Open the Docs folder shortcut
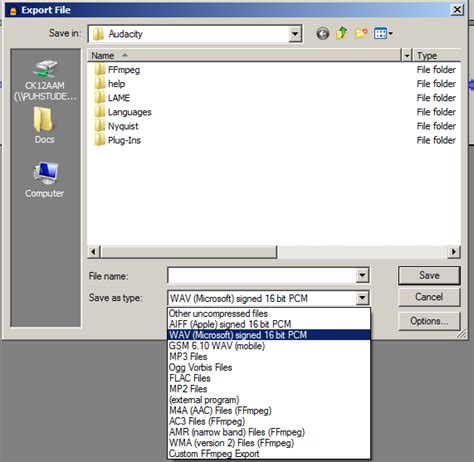Image resolution: width=474 pixels, height=462 pixels. (x=44, y=126)
